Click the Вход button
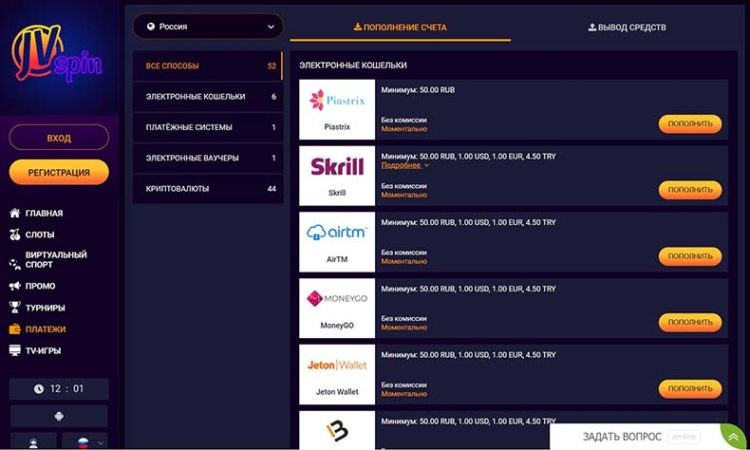Viewport: 750px width, 450px height. 59,138
